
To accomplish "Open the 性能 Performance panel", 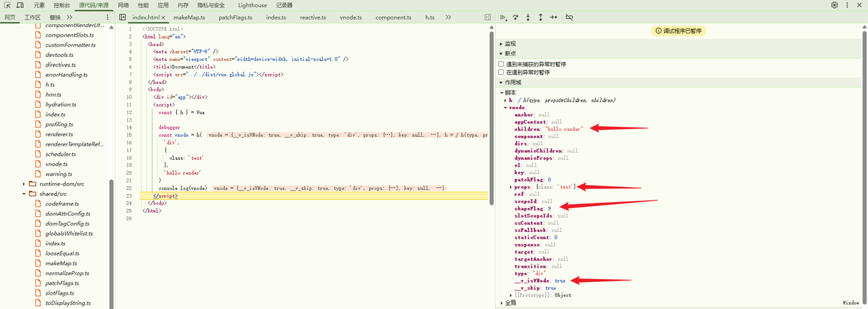I will point(143,5).
